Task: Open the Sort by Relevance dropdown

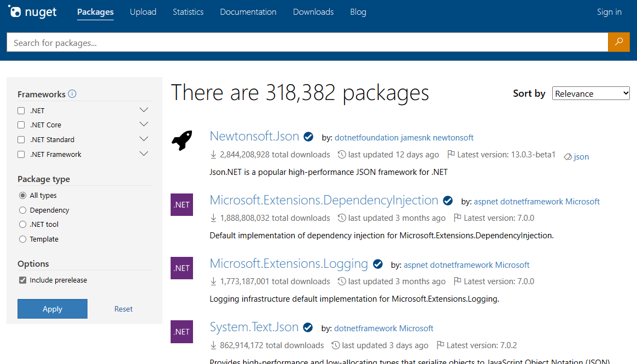Action: [x=591, y=93]
